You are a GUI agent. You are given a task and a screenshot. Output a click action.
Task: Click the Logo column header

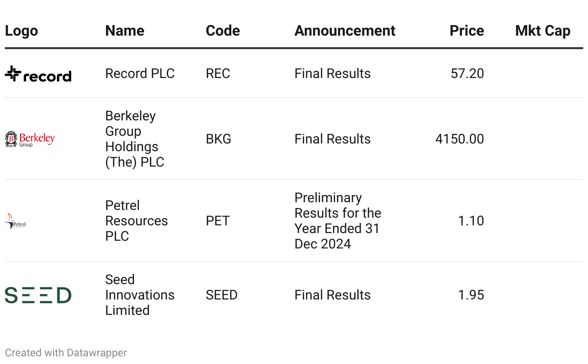coord(21,31)
